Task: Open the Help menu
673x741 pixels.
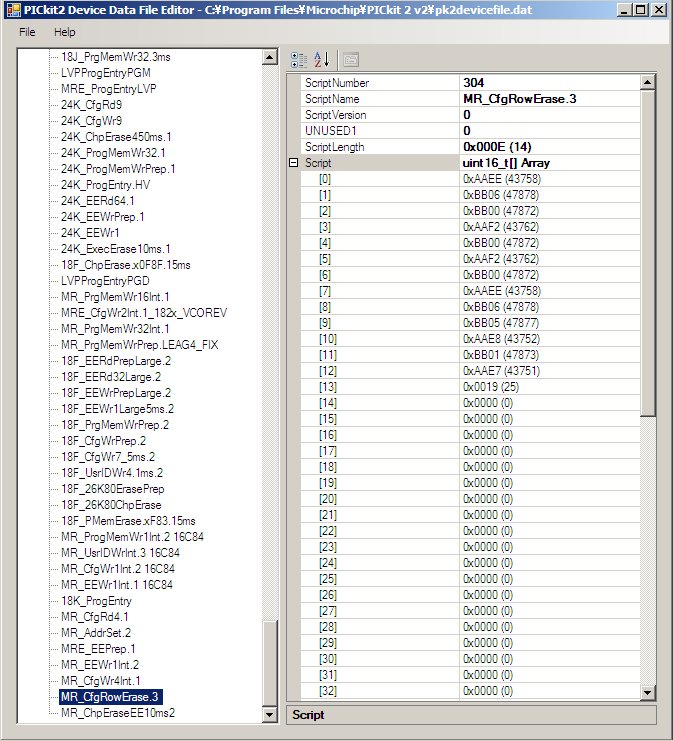Action: click(x=64, y=32)
